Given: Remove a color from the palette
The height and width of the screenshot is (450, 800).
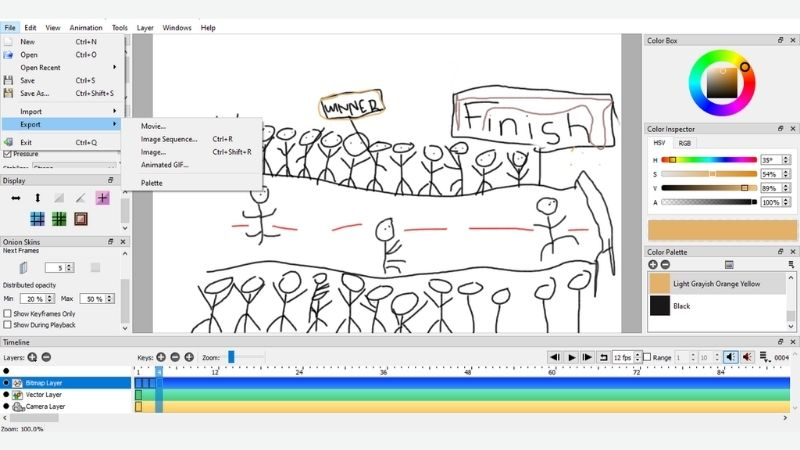Looking at the screenshot, I should pos(665,264).
